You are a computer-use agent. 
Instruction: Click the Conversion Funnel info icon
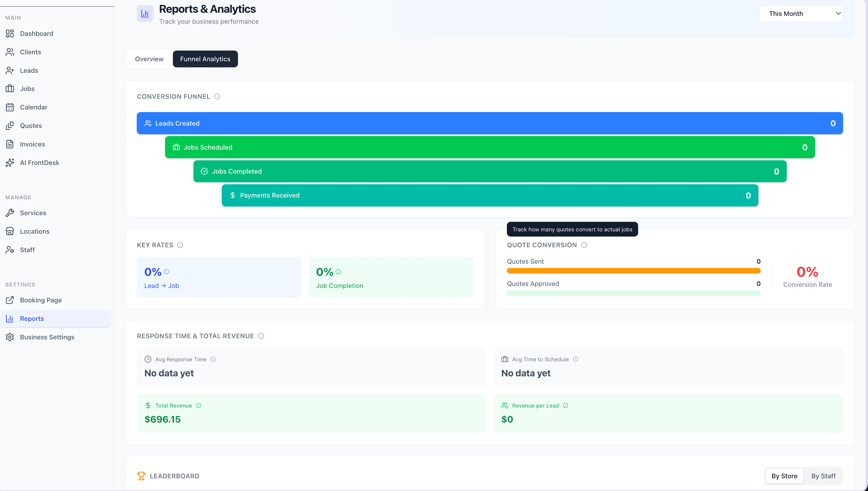click(217, 96)
